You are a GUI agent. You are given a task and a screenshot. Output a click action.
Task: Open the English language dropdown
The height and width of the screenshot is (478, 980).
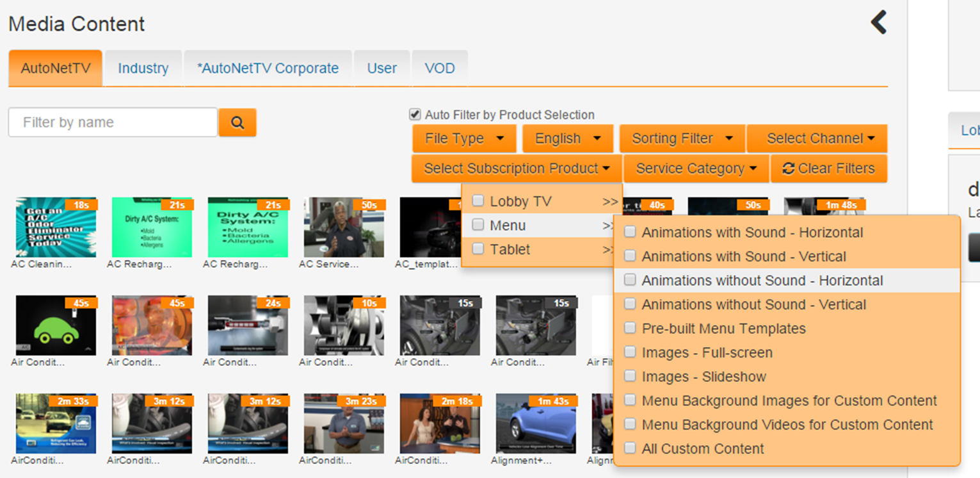[568, 138]
